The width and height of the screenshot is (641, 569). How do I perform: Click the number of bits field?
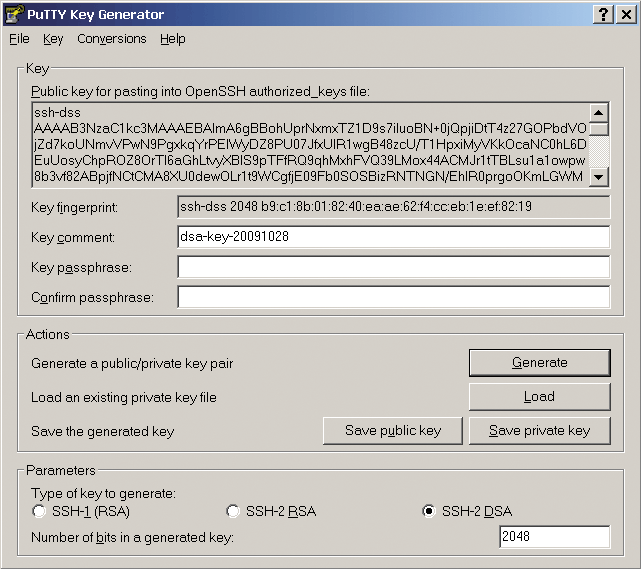coord(554,537)
